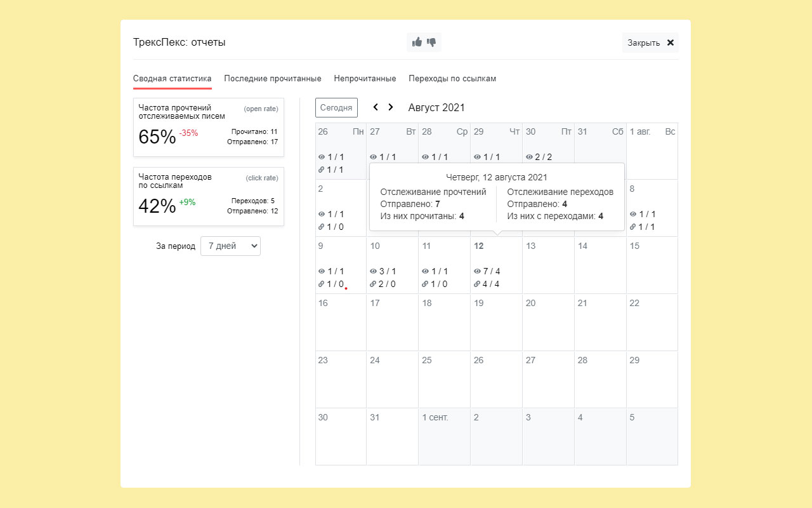Click the 3 / 1 count on August 10
The width and height of the screenshot is (812, 508).
388,271
